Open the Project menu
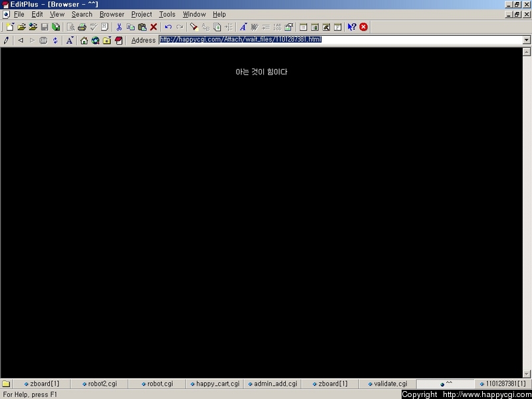 [142, 14]
